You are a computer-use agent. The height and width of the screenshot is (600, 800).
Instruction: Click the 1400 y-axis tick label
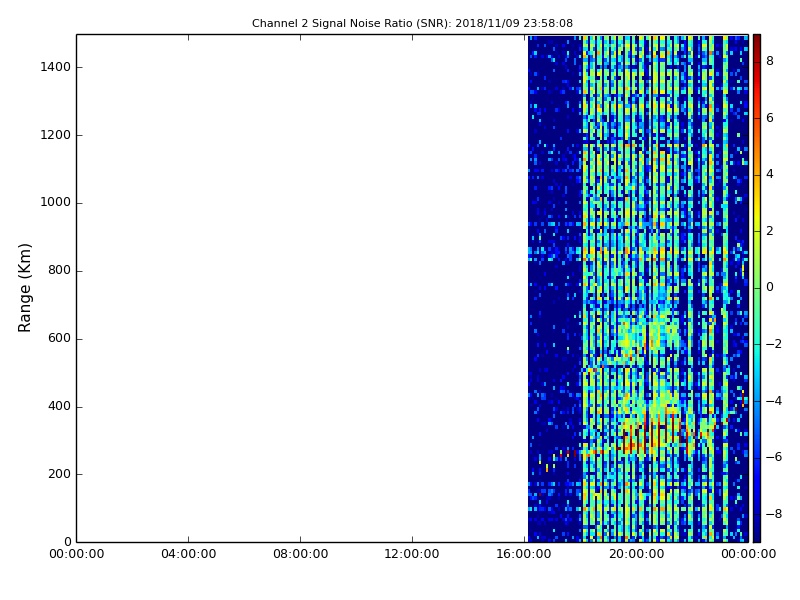[x=56, y=67]
